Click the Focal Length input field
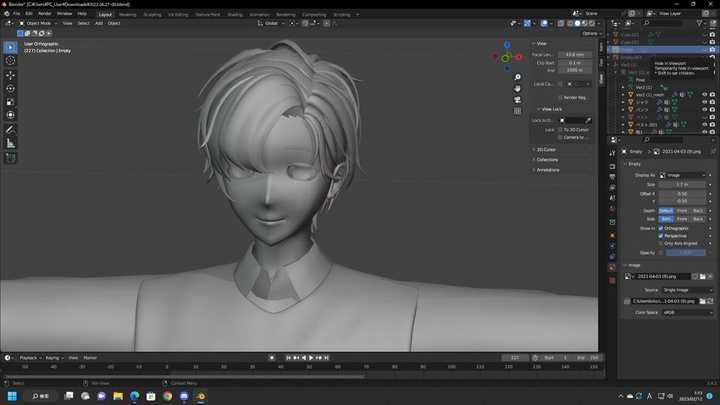Screen dimensions: 720x405 pos(576,54)
